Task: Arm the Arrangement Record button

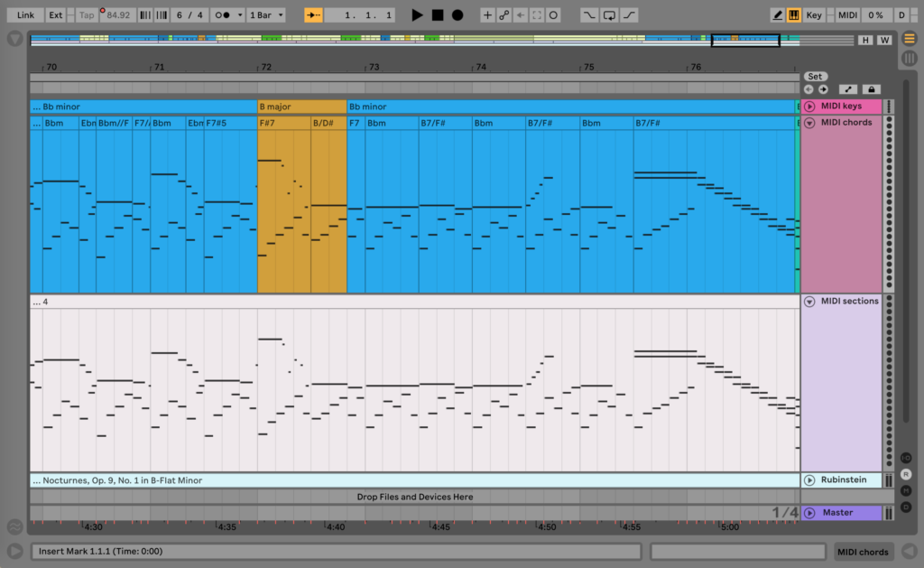Action: pos(457,14)
